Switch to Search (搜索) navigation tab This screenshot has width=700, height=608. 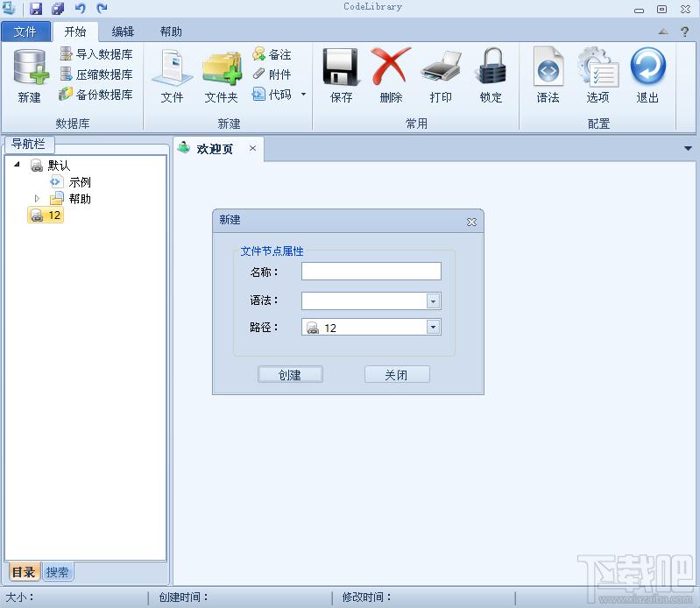(x=58, y=572)
